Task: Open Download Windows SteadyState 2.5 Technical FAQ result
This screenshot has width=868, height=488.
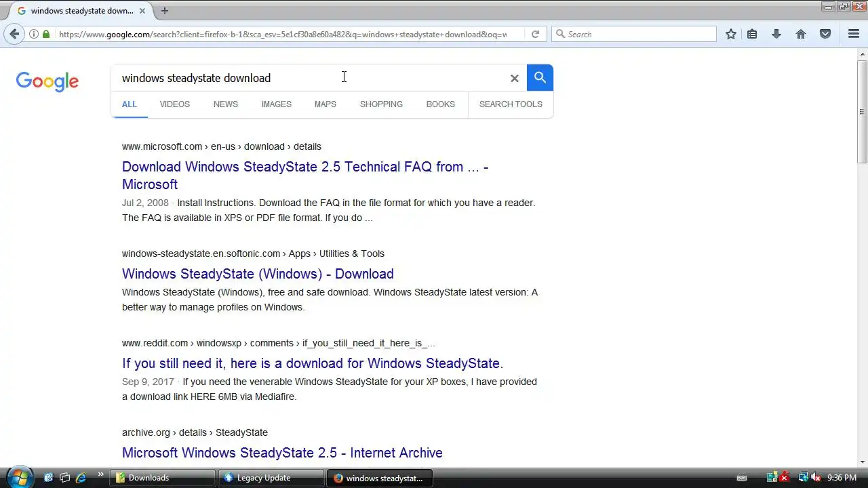Action: tap(305, 176)
